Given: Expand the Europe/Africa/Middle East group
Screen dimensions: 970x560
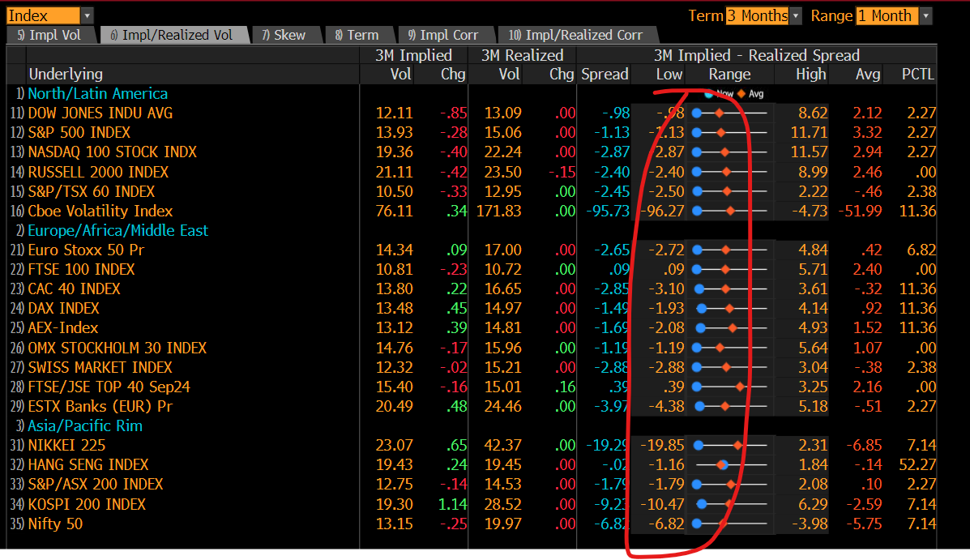Looking at the screenshot, I should click(118, 231).
